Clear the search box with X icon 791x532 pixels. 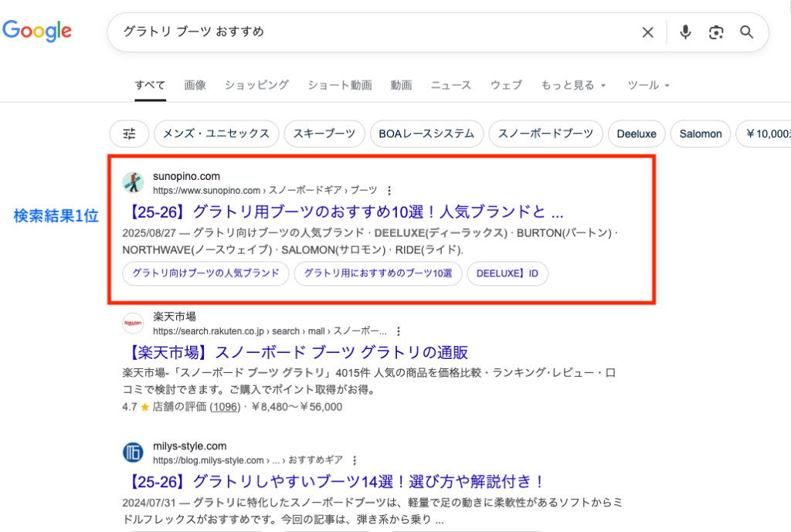[648, 32]
